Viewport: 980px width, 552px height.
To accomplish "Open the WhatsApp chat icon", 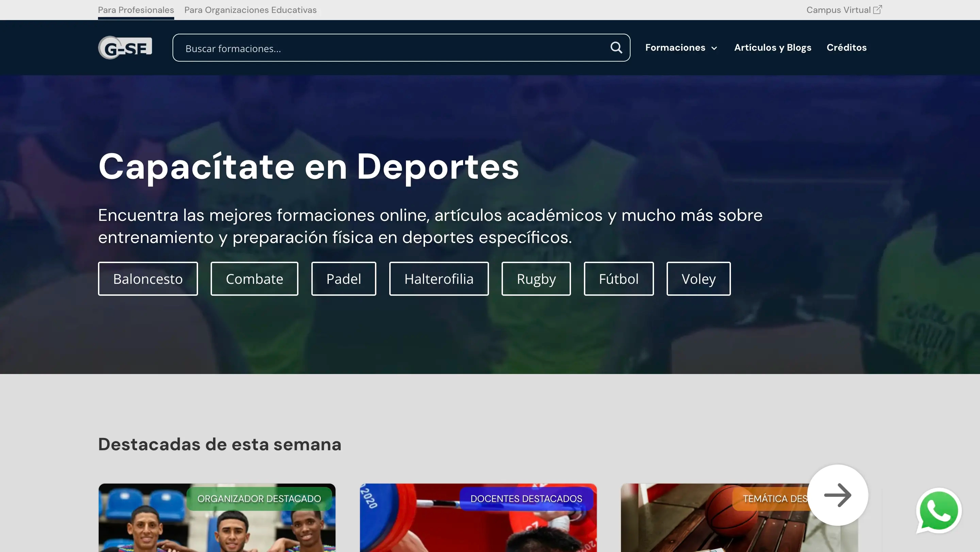I will 938,510.
